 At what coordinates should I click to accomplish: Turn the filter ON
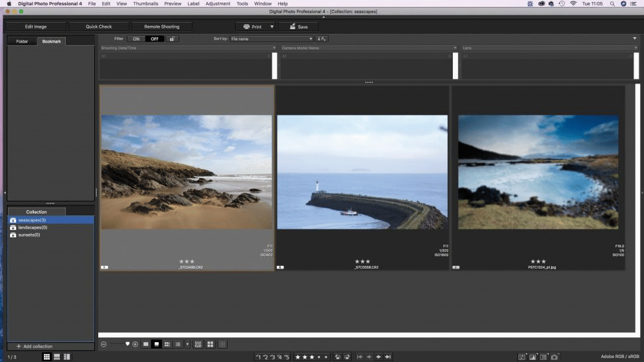pos(136,39)
